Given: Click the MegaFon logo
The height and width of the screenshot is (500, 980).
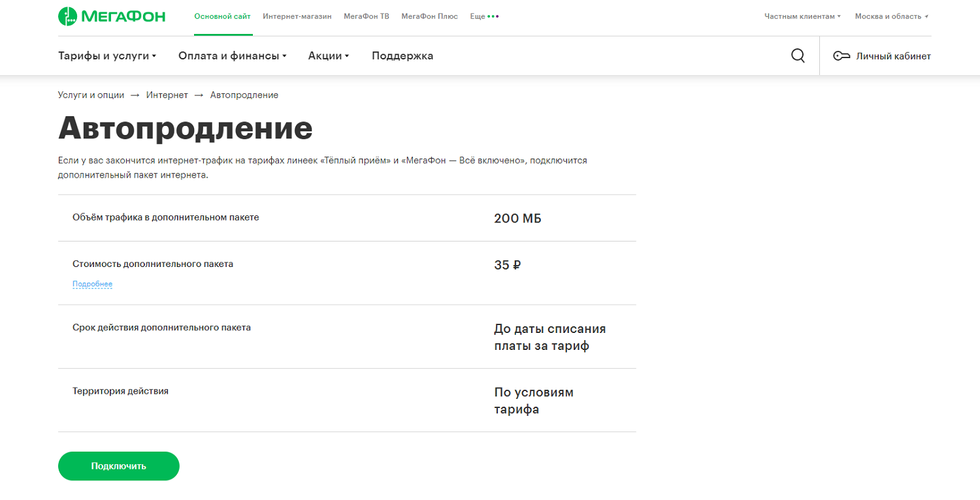Looking at the screenshot, I should click(x=112, y=16).
